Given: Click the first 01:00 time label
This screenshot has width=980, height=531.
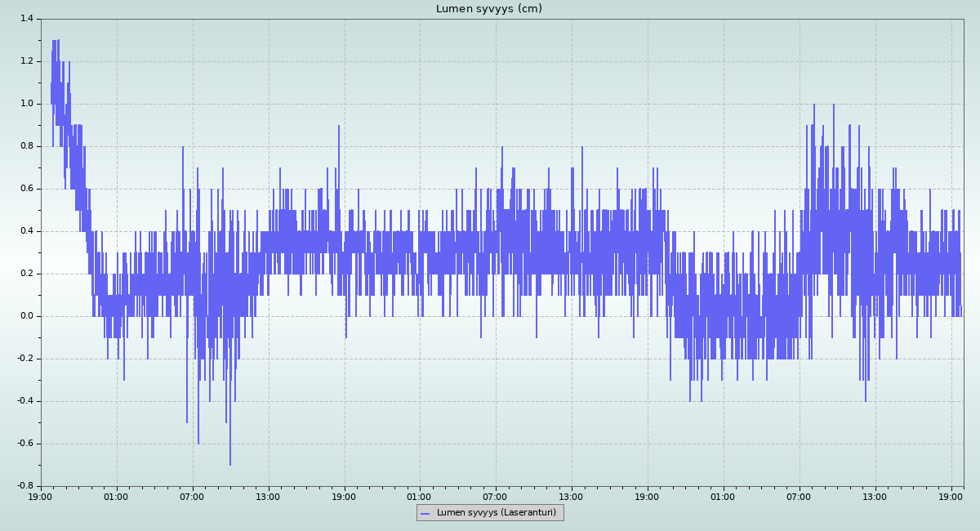Looking at the screenshot, I should point(116,496).
